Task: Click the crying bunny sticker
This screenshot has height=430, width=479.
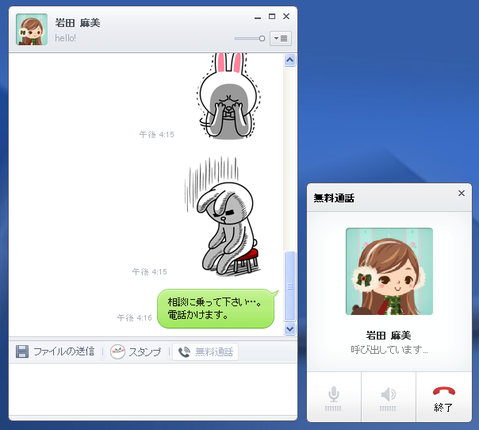Action: click(228, 96)
